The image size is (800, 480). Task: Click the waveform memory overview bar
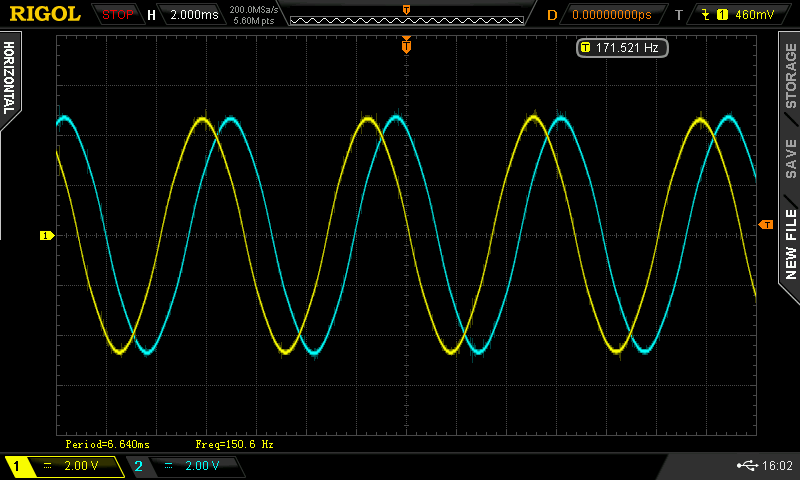click(407, 20)
